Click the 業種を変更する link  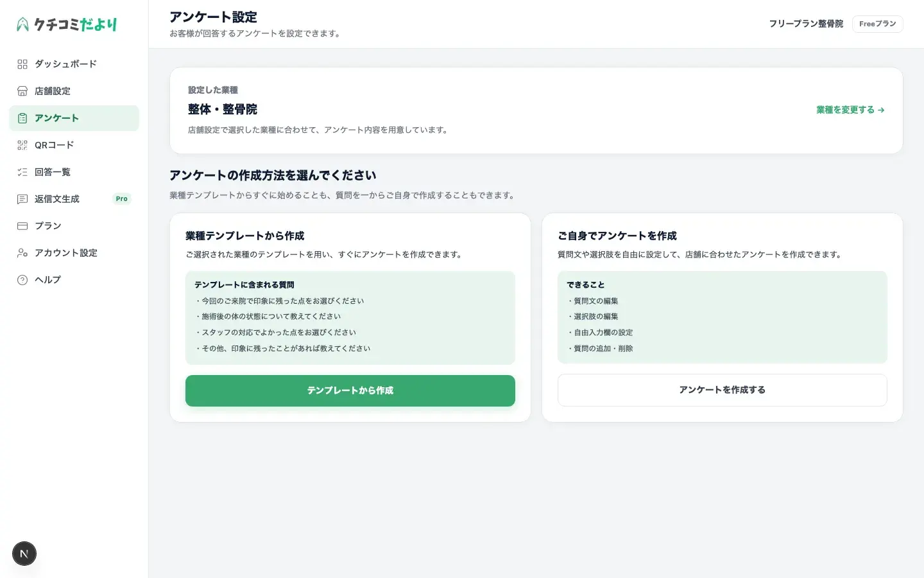850,110
